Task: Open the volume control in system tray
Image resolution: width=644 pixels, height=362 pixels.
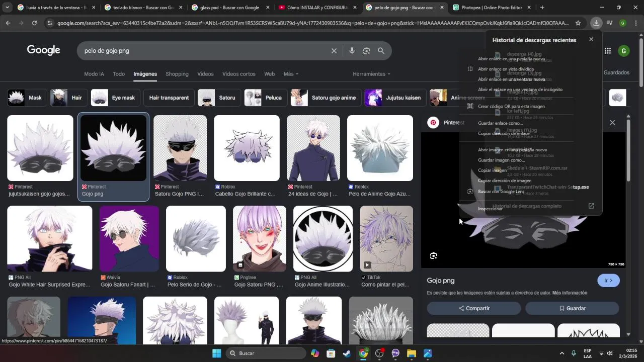Action: coord(610,353)
